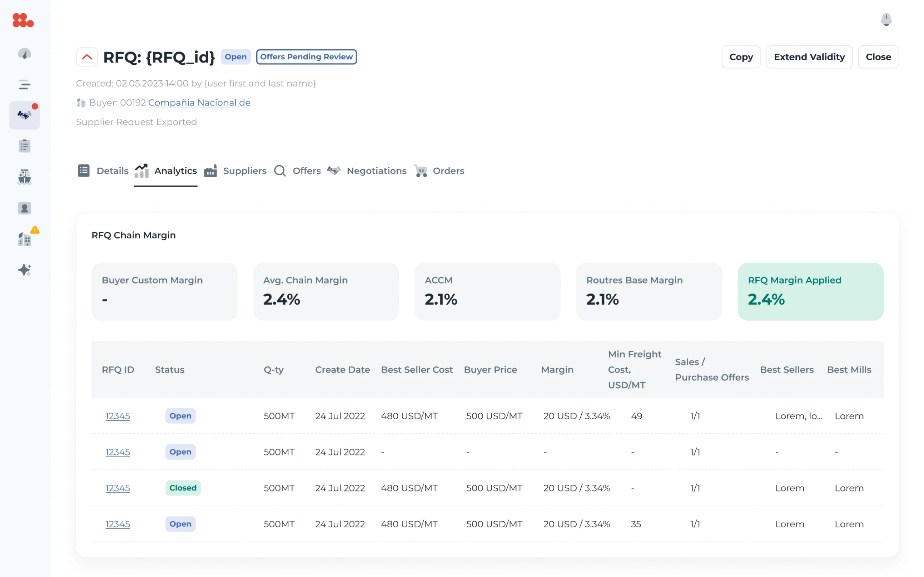The width and height of the screenshot is (924, 577).
Task: Click the Extend Validity button
Action: pyautogui.click(x=809, y=57)
